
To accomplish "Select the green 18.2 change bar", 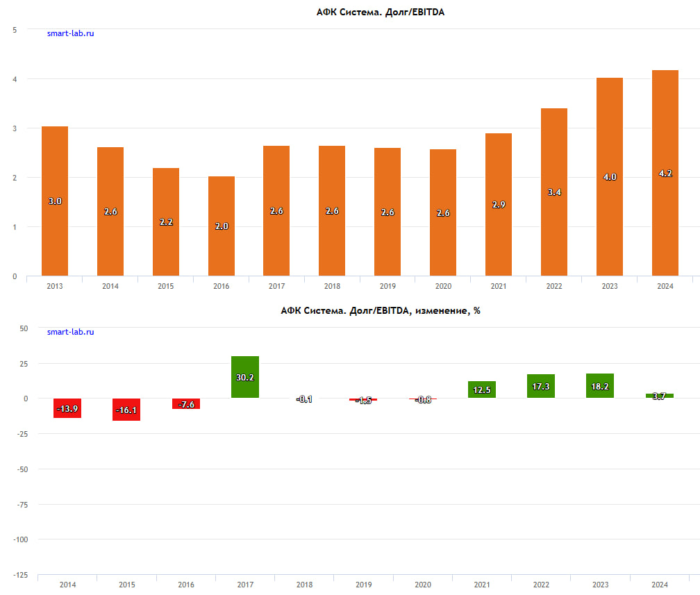I will click(600, 385).
